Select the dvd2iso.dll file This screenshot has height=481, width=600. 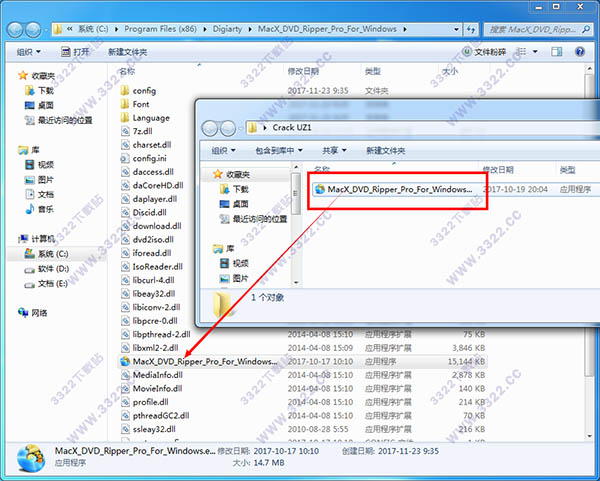147,240
